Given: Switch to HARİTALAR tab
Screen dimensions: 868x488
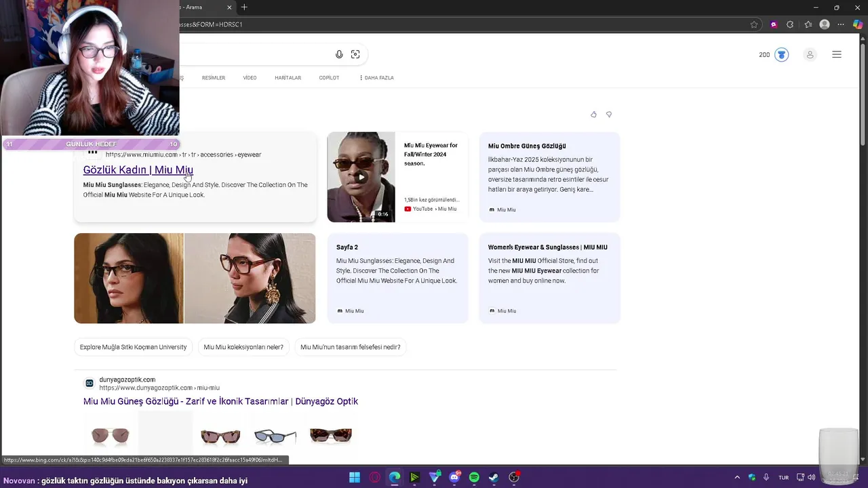Looking at the screenshot, I should pos(288,78).
